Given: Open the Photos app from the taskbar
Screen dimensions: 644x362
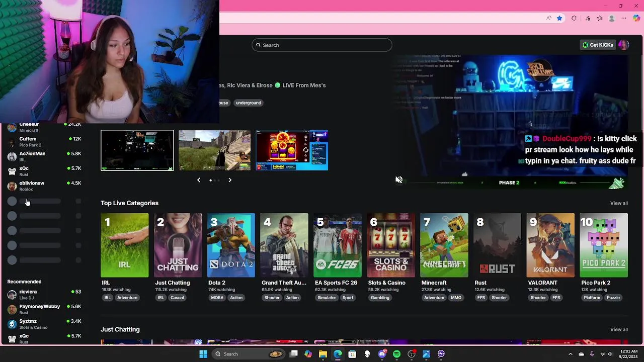Looking at the screenshot, I should click(426, 354).
